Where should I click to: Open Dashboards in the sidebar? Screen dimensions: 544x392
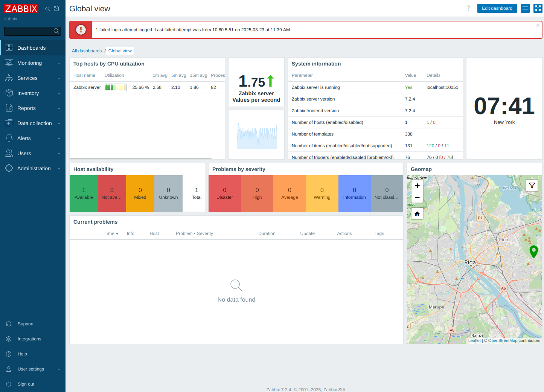pyautogui.click(x=31, y=48)
